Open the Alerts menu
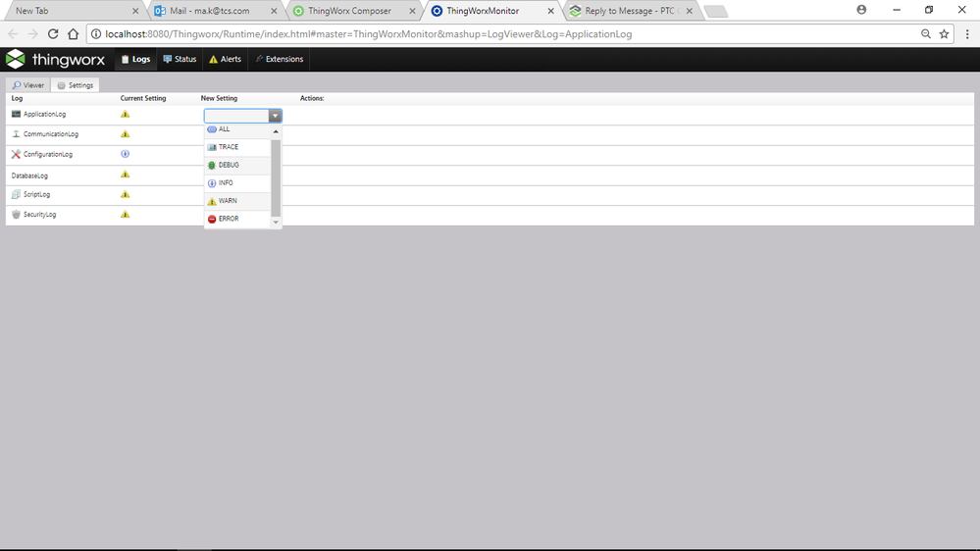 pyautogui.click(x=225, y=60)
